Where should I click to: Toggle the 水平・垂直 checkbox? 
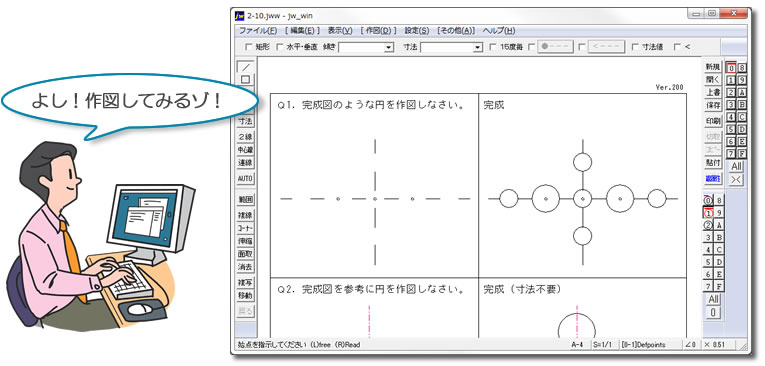[280, 47]
